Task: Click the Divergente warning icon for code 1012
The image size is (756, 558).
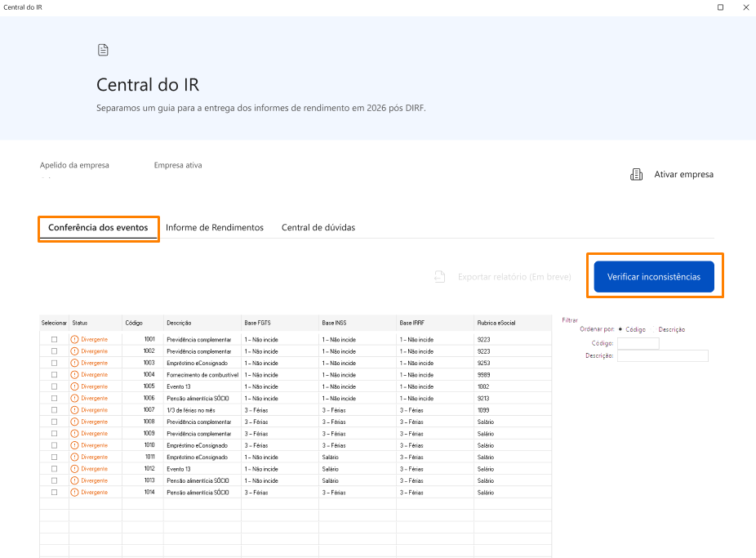Action: point(75,469)
